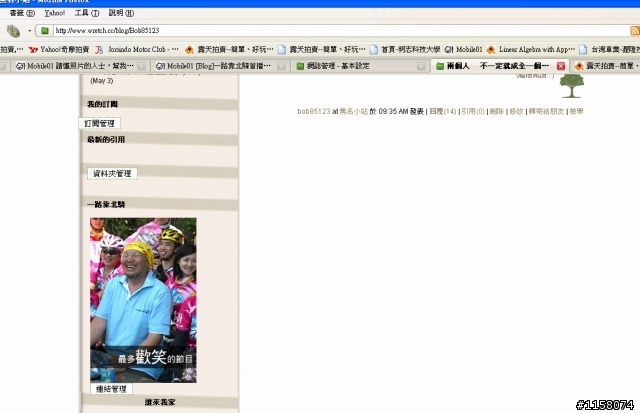Click the 轉寄給朋友 forward link

pyautogui.click(x=546, y=111)
